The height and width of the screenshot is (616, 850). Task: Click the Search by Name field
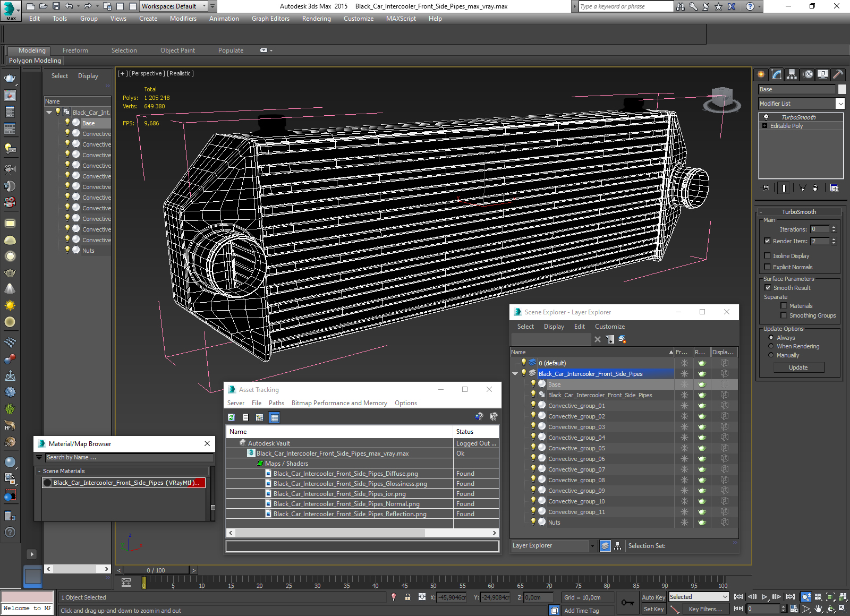click(129, 458)
